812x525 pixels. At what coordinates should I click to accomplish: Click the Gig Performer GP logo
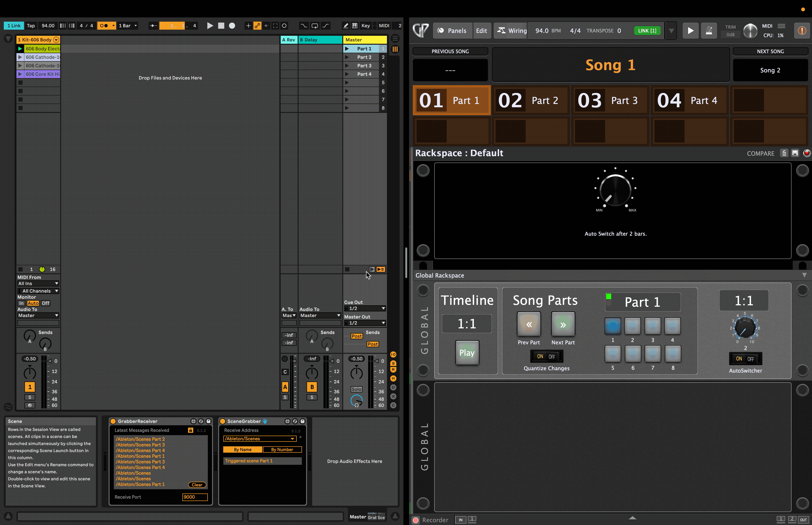click(x=421, y=31)
